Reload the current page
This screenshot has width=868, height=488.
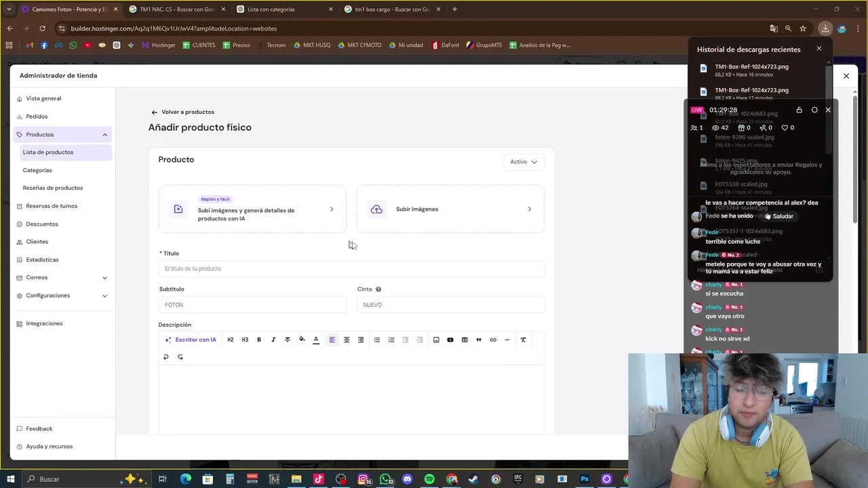[42, 28]
